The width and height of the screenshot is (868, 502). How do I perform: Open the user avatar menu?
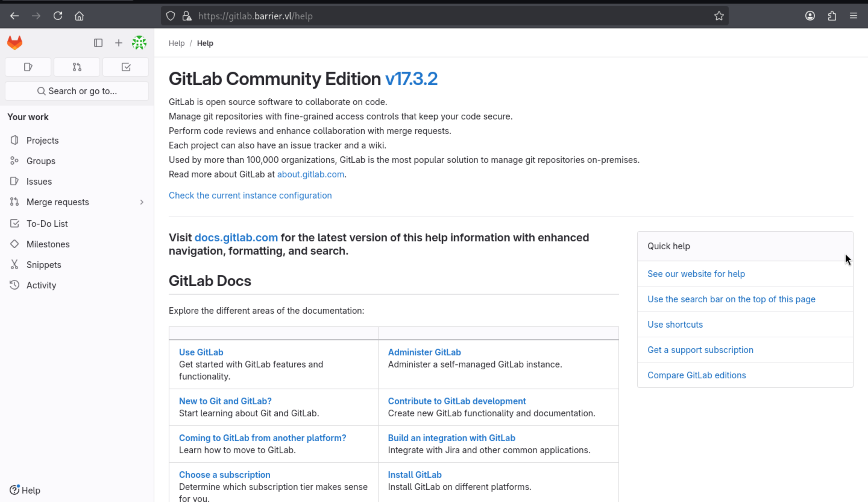point(139,43)
